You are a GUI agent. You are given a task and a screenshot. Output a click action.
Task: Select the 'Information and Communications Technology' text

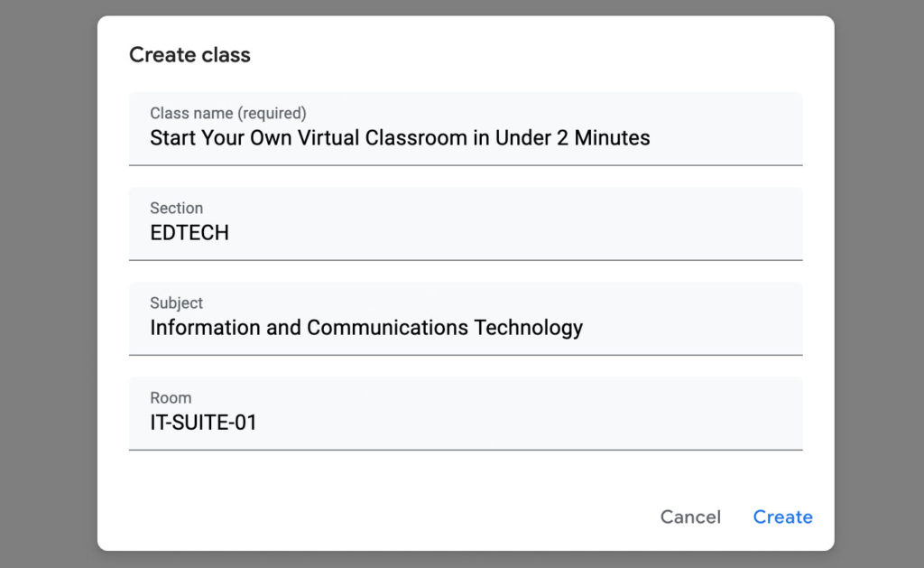coord(366,328)
